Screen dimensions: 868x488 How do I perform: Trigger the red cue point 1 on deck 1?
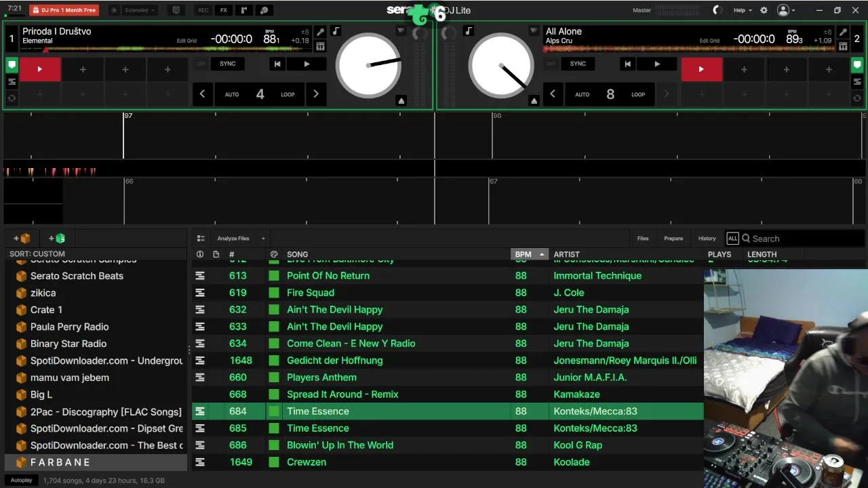pos(40,69)
